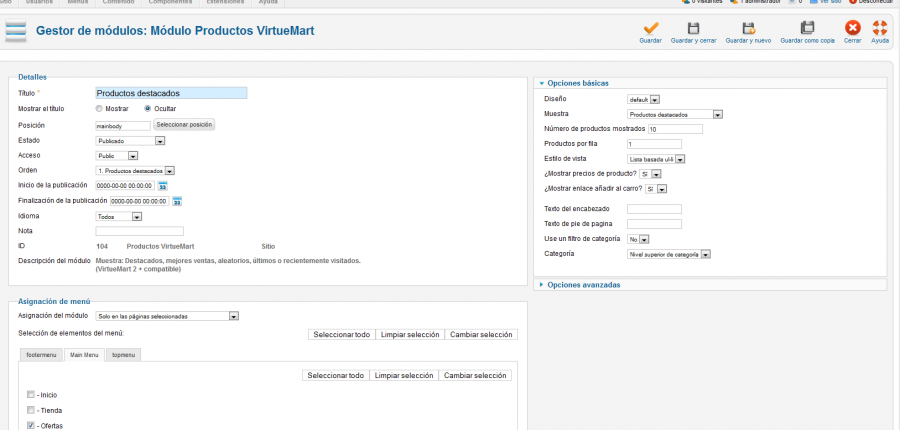Click Seleccionar todo inside Main Menu tab
Viewport: 900px width, 430px height.
click(x=336, y=375)
